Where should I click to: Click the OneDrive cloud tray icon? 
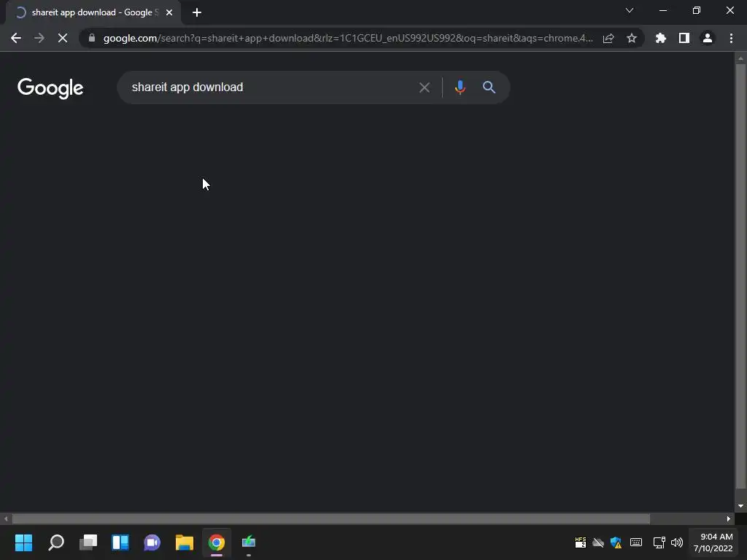tap(598, 542)
